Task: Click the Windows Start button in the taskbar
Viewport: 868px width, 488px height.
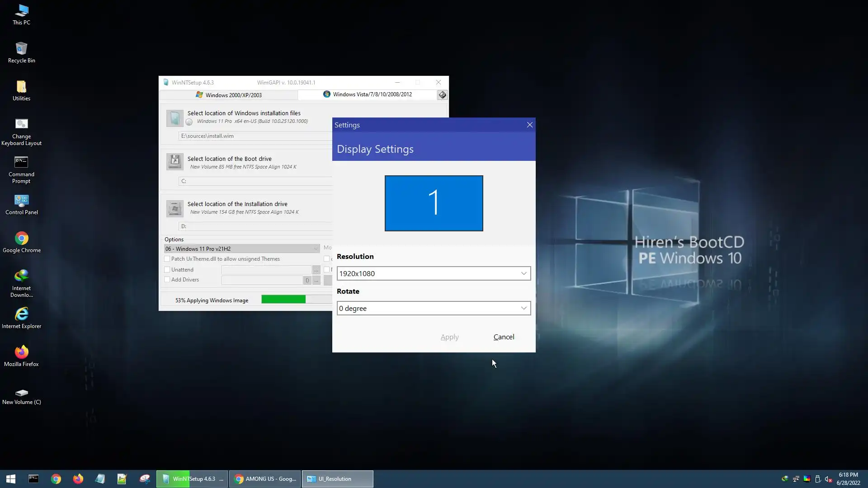Action: pos(11,479)
